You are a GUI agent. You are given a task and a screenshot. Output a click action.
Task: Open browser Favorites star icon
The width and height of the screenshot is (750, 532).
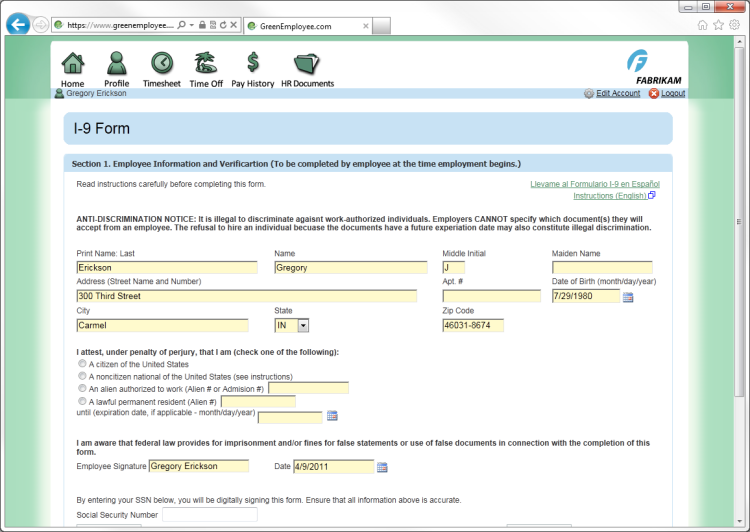coord(718,25)
